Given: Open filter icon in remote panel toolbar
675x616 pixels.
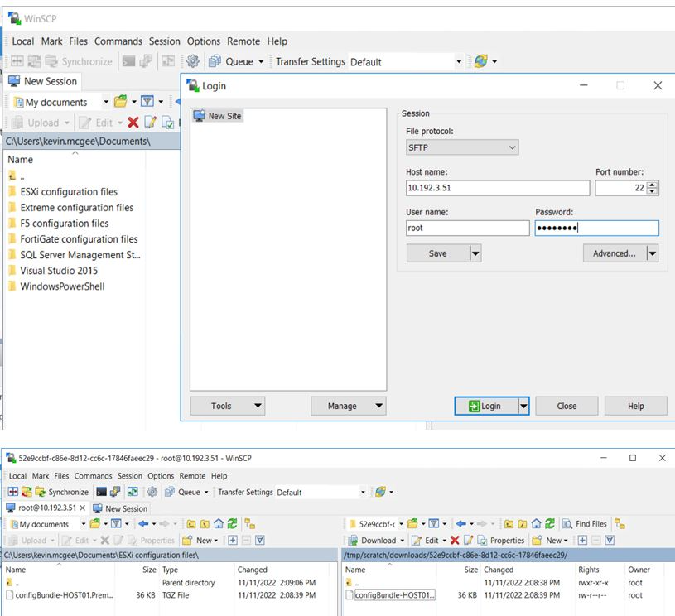Looking at the screenshot, I should pyautogui.click(x=434, y=524).
